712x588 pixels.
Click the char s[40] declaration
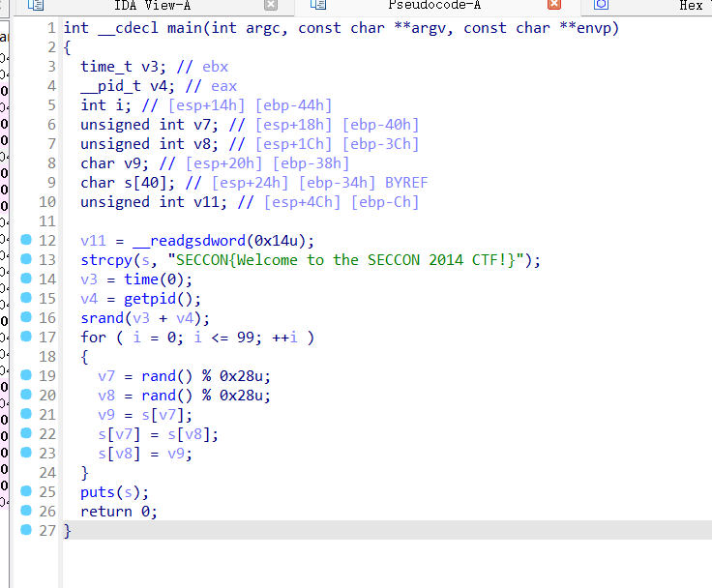click(x=128, y=183)
